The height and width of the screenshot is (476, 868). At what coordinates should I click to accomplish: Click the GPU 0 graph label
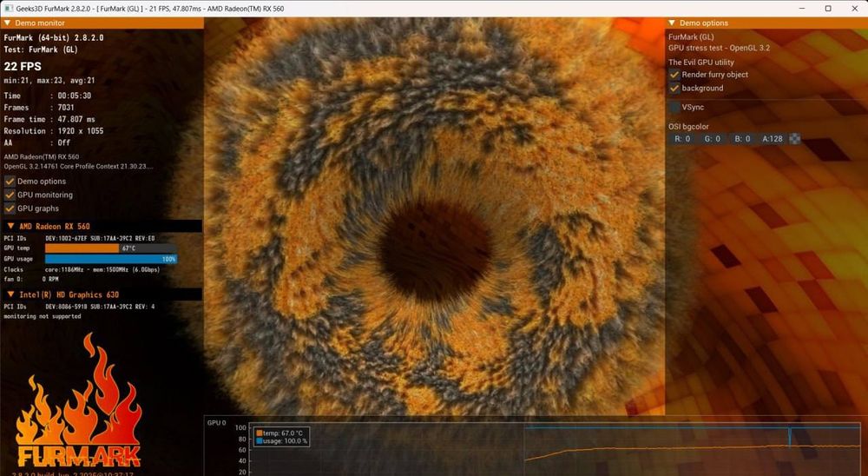[216, 423]
